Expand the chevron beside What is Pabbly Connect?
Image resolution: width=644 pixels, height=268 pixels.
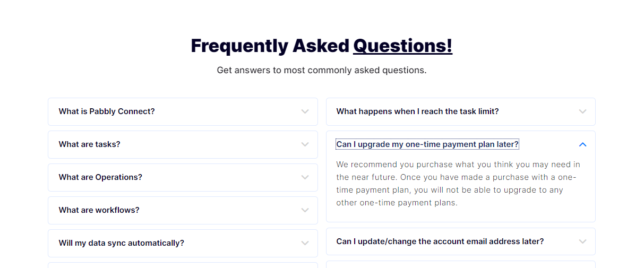(x=305, y=111)
